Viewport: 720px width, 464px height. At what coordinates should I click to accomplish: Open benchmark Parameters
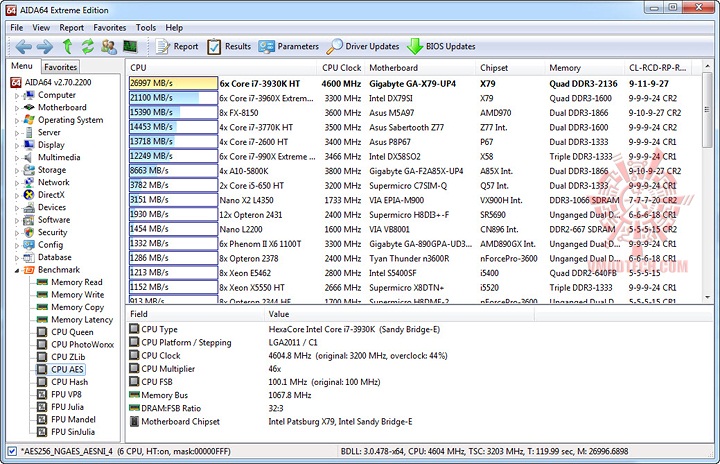point(288,46)
